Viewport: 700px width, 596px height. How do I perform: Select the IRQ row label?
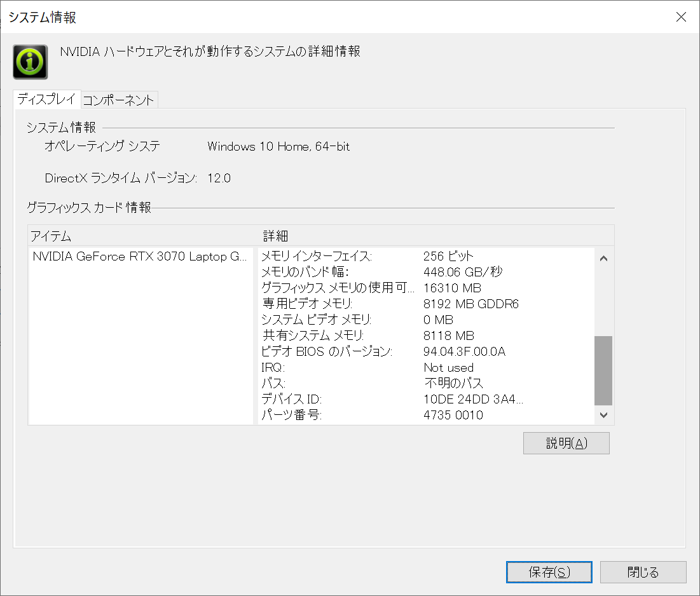click(x=273, y=368)
